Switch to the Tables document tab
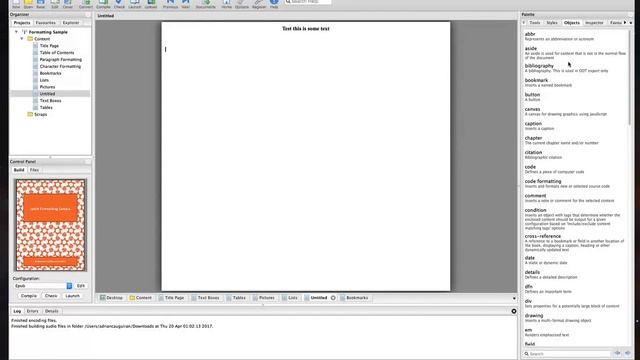640x360 pixels. click(236, 298)
